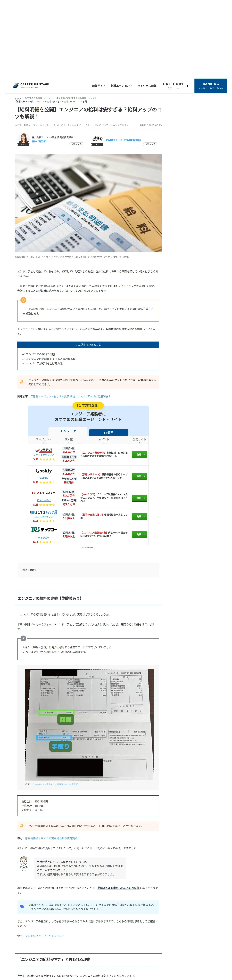This screenshot has height=980, width=232.
Task: Sort by 公式サイト column header
Action: (x=139, y=440)
